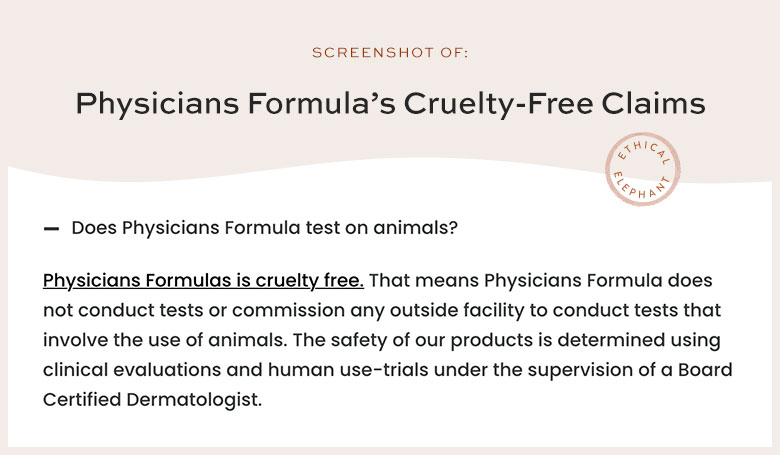
Task: Click the Ethical Elephant circular stamp logo
Action: point(642,169)
